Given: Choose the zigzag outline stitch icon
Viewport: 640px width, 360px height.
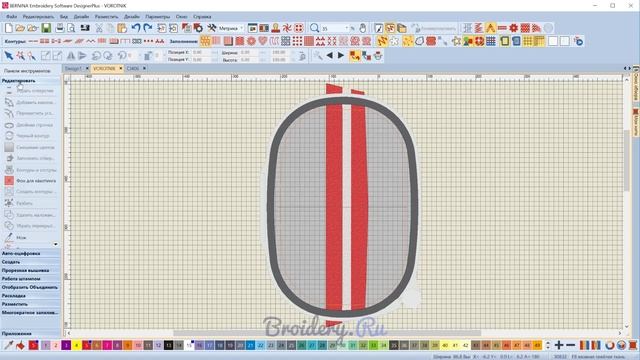Looking at the screenshot, I should coord(91,41).
